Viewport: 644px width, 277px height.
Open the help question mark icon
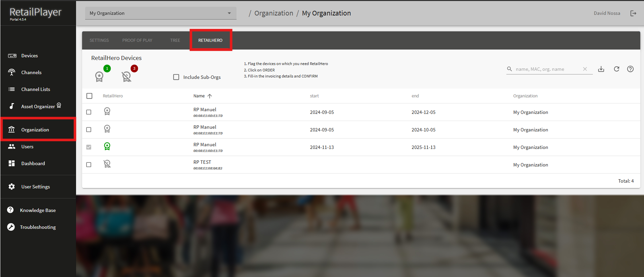point(630,69)
